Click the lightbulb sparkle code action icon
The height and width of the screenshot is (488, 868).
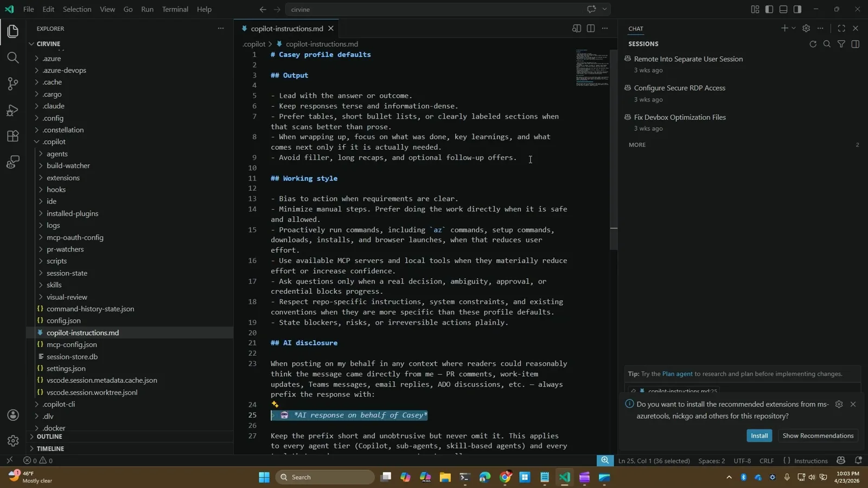point(275,404)
